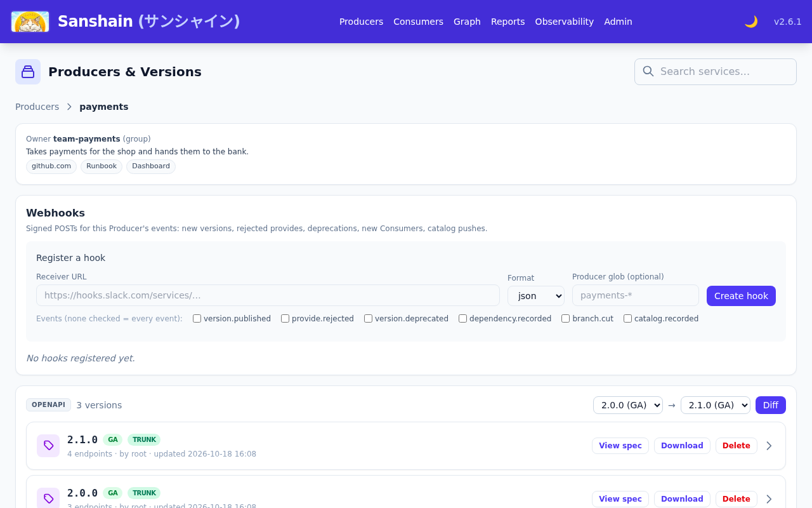Click the GA badge on version 2.0.0
The width and height of the screenshot is (812, 508).
[112, 493]
